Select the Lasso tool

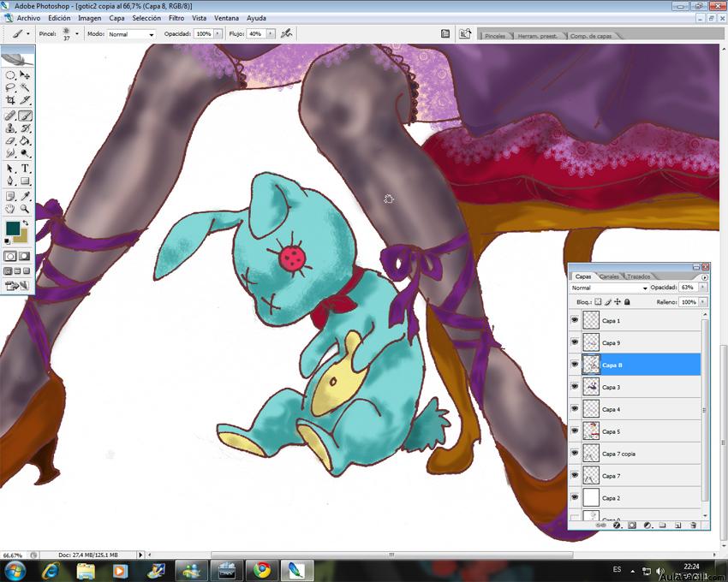point(10,87)
